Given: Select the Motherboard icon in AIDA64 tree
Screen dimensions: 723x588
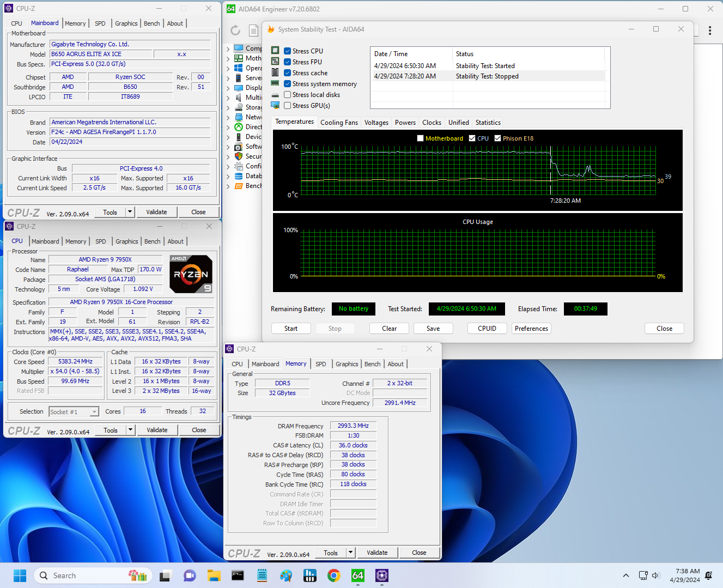Looking at the screenshot, I should coord(239,58).
